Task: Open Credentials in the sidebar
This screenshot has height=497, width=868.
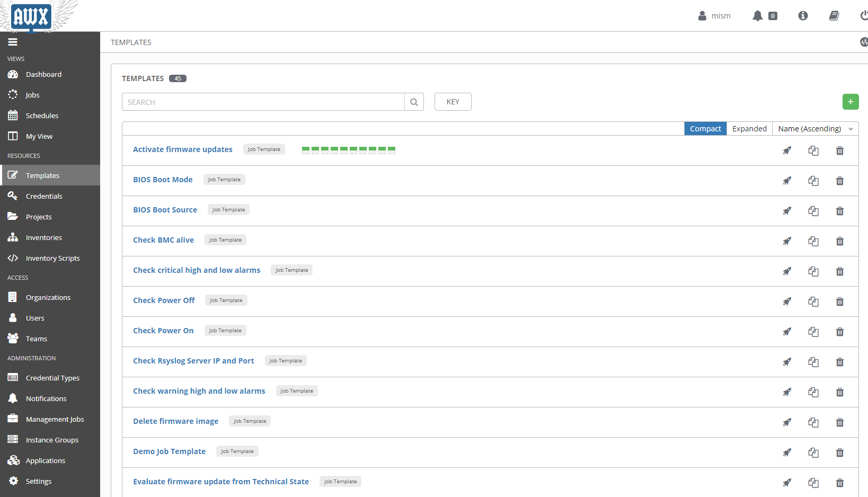Action: (x=50, y=196)
